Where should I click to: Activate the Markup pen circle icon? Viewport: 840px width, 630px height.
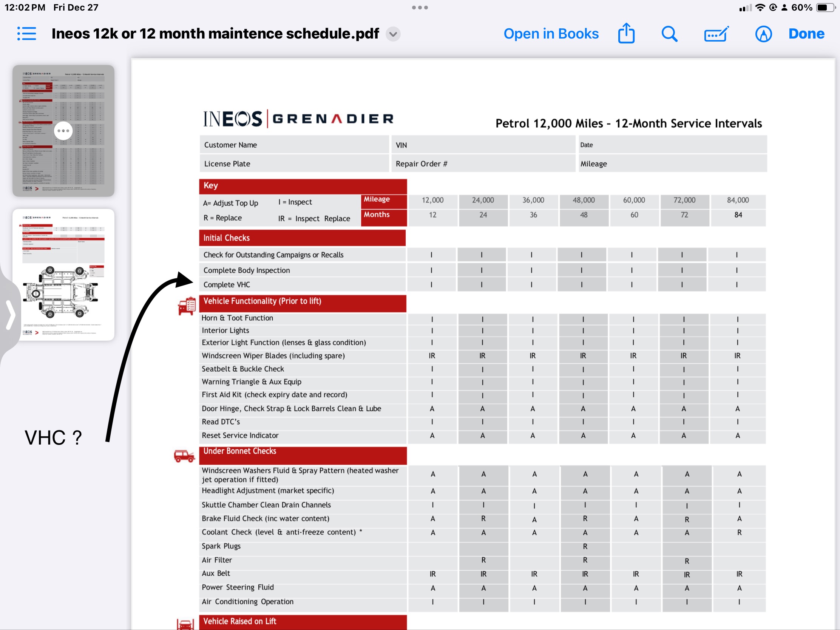[763, 34]
